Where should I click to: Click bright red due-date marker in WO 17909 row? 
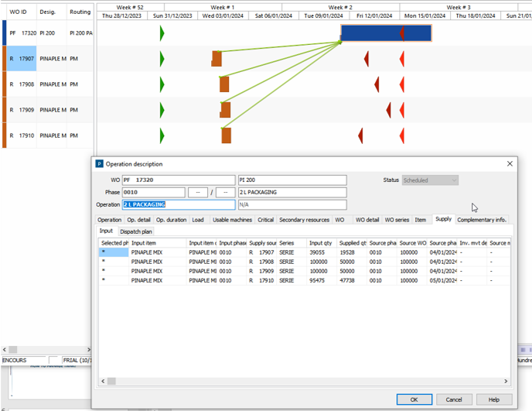(401, 110)
